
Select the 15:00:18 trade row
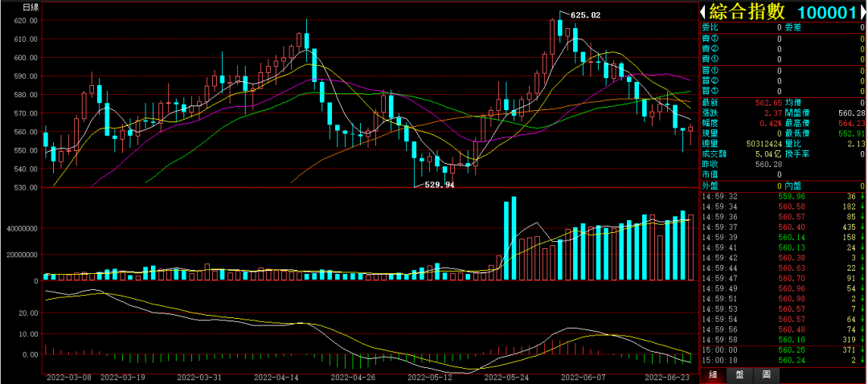pyautogui.click(x=784, y=360)
